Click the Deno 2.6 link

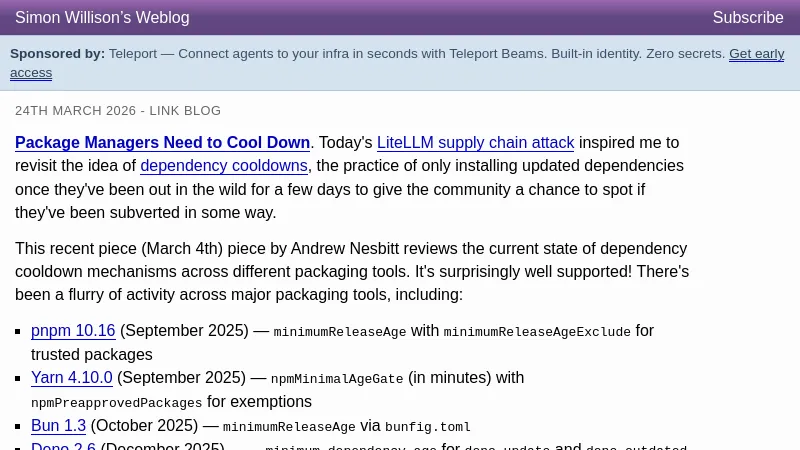[x=63, y=446]
